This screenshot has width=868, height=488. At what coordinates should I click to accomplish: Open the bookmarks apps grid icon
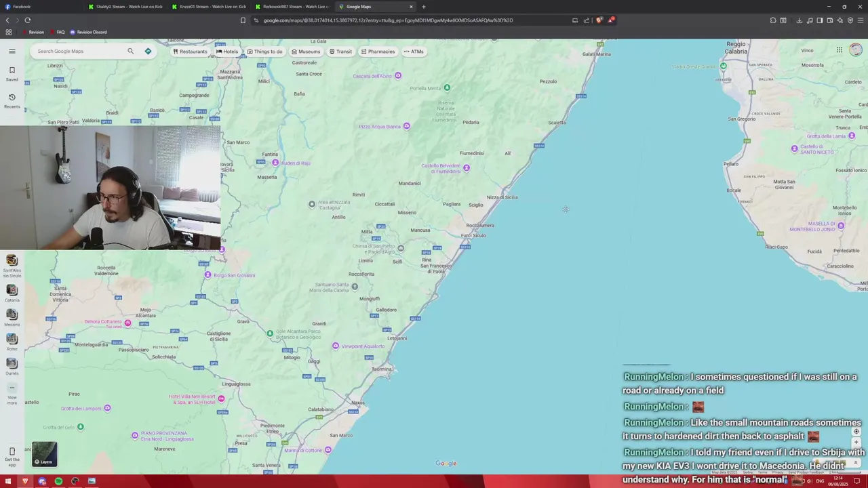click(x=8, y=32)
